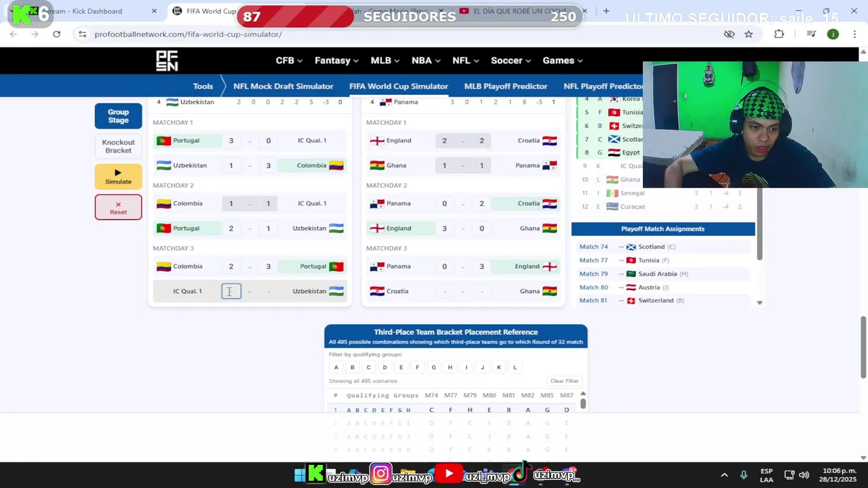Toggle group G filter
The height and width of the screenshot is (488, 868).
pyautogui.click(x=433, y=367)
